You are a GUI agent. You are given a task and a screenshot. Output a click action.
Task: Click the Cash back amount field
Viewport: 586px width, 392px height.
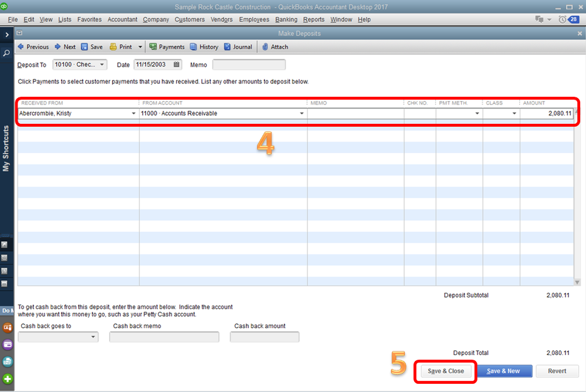(x=265, y=337)
